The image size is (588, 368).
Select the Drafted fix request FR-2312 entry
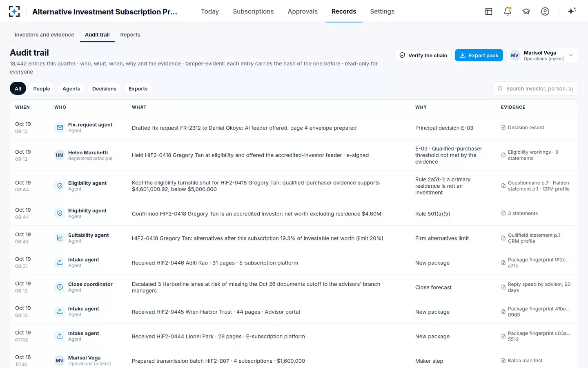(294, 128)
